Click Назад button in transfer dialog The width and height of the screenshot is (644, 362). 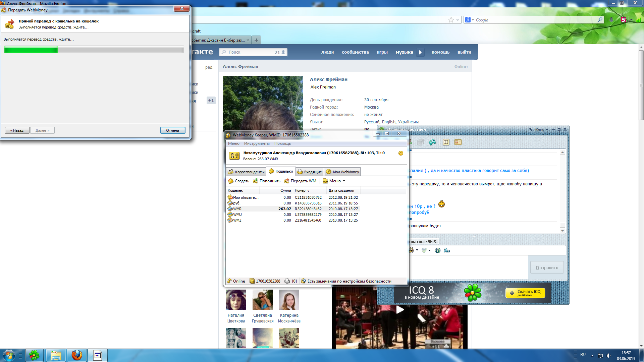(x=17, y=130)
